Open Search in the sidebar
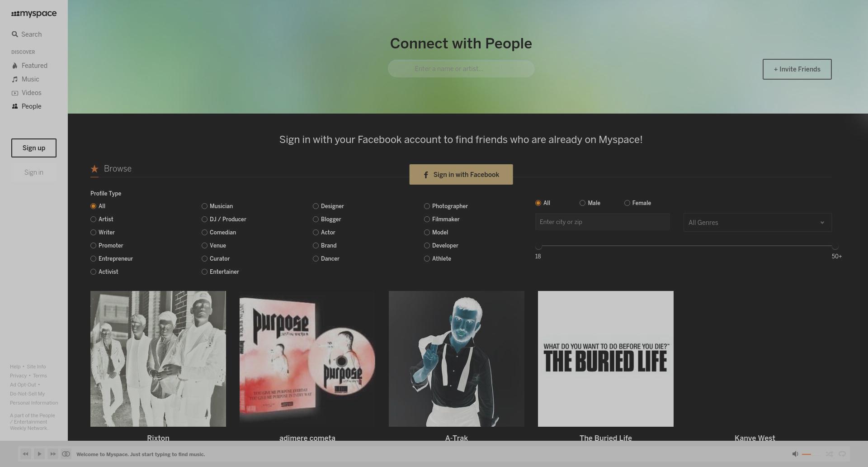Screen dimensions: 868x467 [27, 34]
